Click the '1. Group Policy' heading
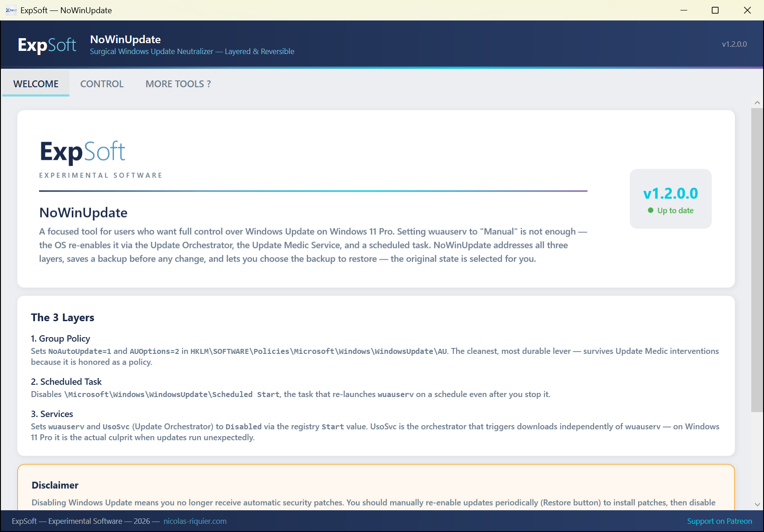Image resolution: width=764 pixels, height=532 pixels. (60, 338)
